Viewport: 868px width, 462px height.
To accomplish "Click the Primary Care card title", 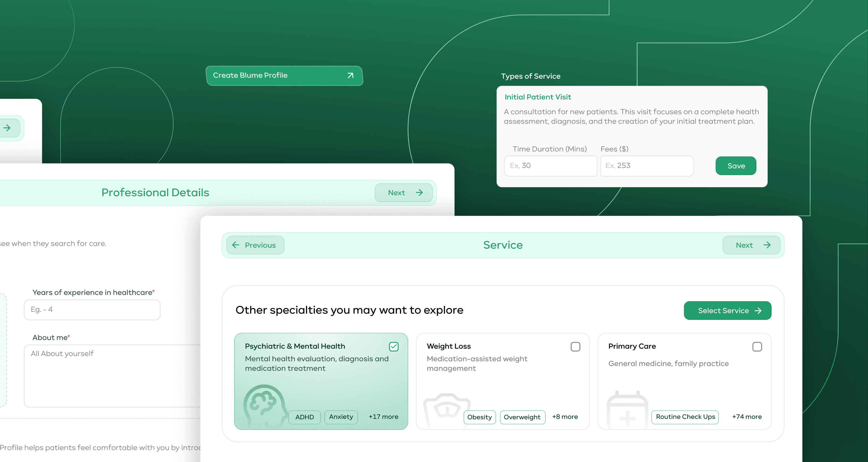I will [632, 346].
